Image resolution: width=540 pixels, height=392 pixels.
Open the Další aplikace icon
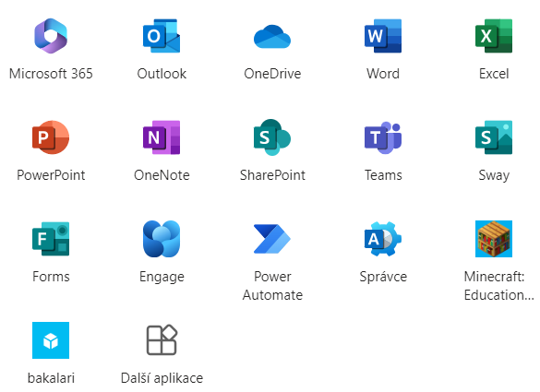click(162, 339)
